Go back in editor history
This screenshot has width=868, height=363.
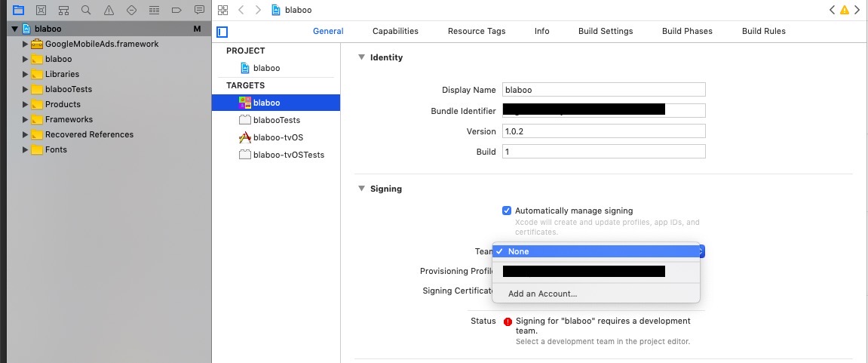[x=241, y=10]
